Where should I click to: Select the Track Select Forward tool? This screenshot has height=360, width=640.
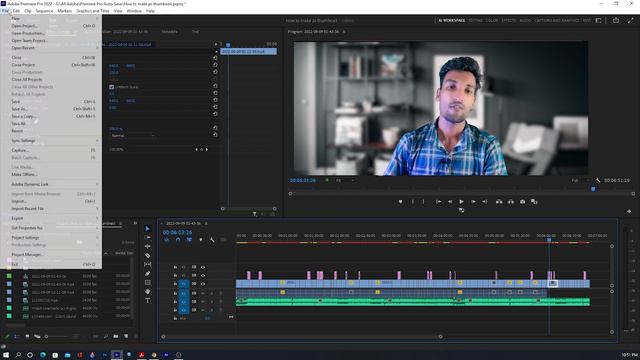pyautogui.click(x=148, y=238)
